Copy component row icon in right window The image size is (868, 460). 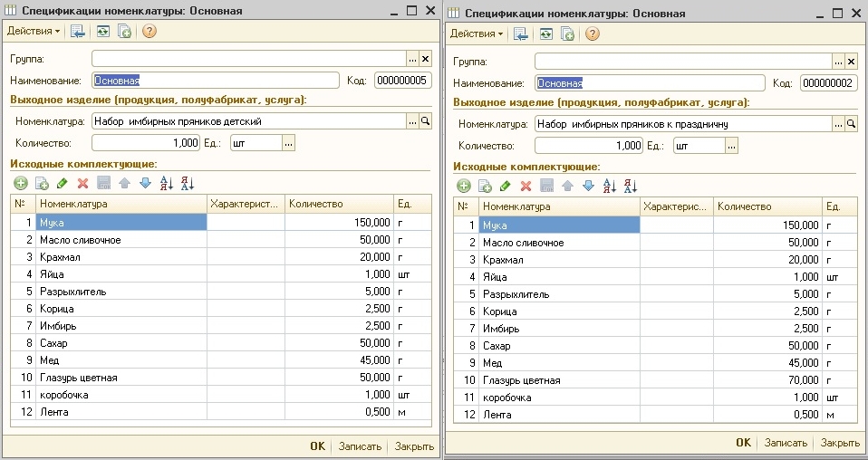tap(485, 186)
